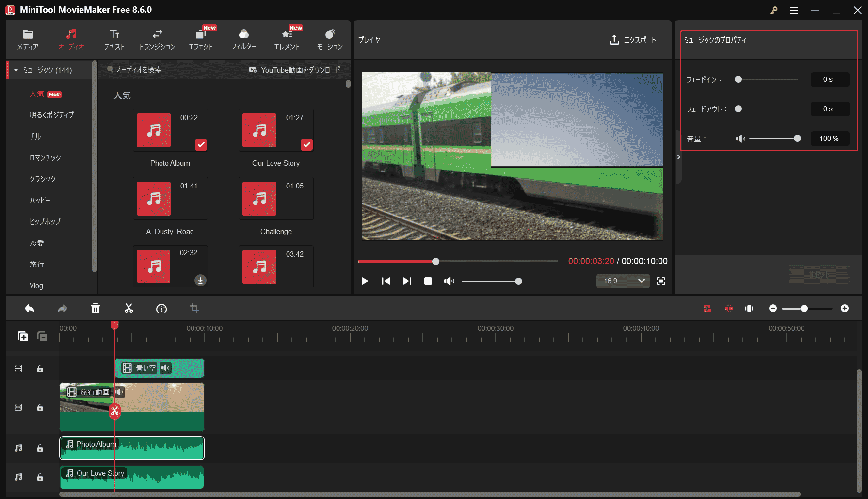The width and height of the screenshot is (868, 499).
Task: Click the フェードイン slider handle
Action: [738, 79]
